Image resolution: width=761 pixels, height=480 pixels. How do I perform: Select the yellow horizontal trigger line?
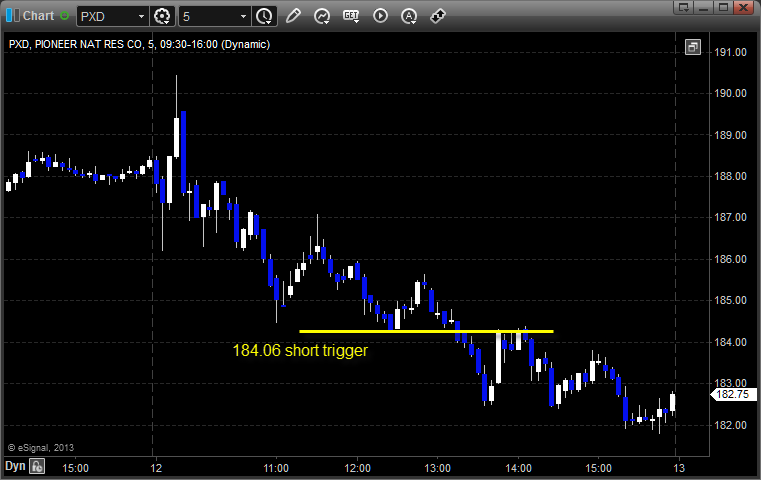click(426, 331)
